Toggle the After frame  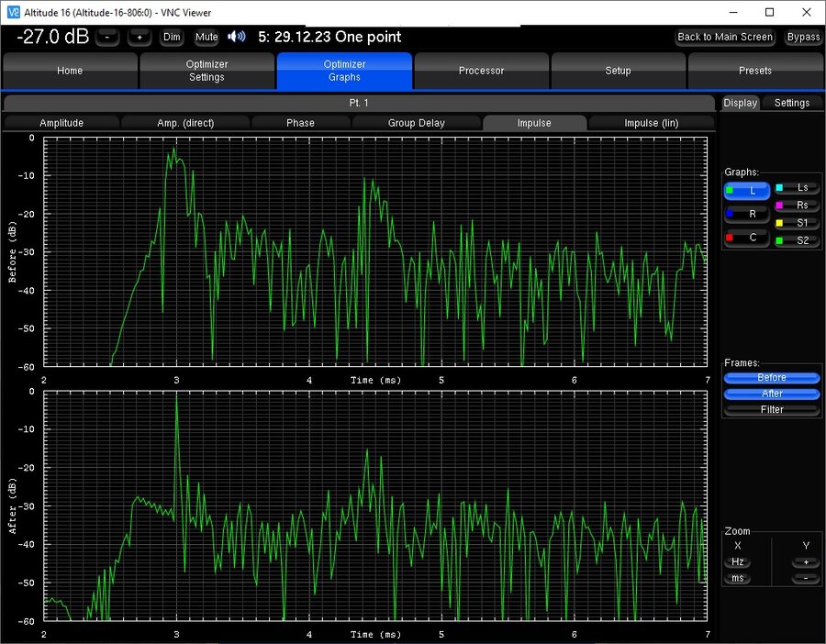[772, 394]
